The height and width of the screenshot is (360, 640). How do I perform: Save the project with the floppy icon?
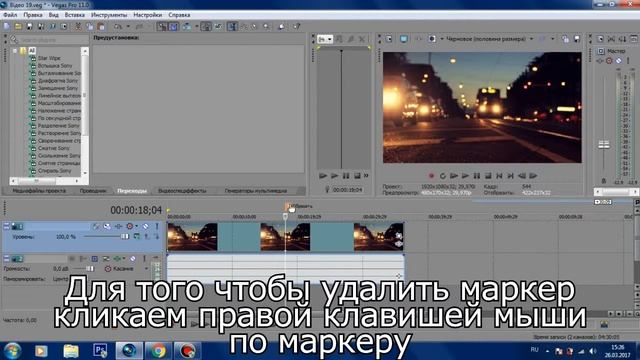pyautogui.click(x=29, y=27)
